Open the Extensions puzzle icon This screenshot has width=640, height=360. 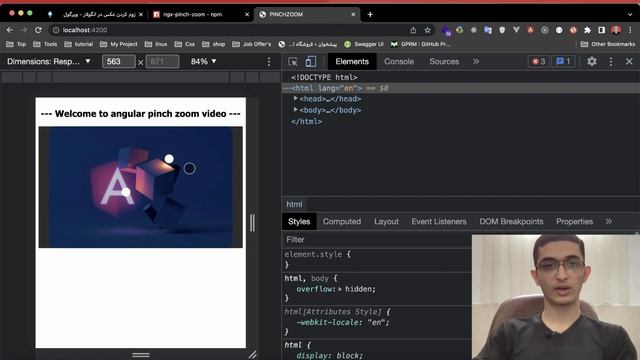click(x=587, y=30)
